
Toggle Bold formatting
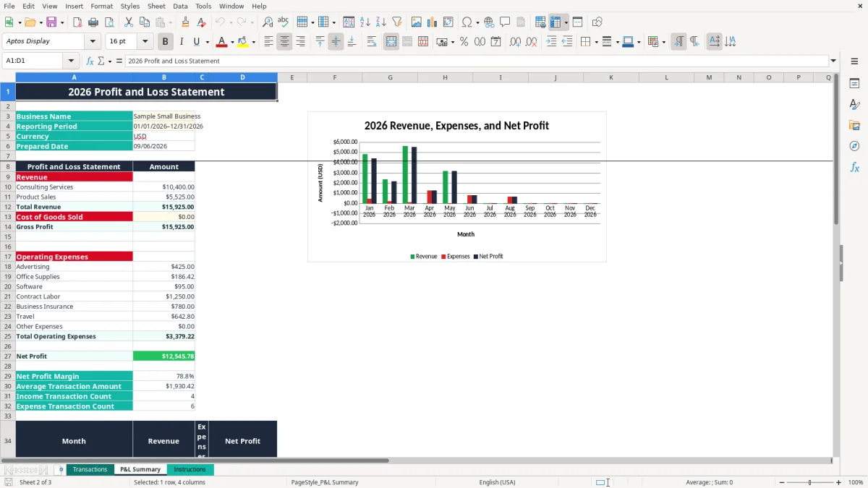point(166,42)
